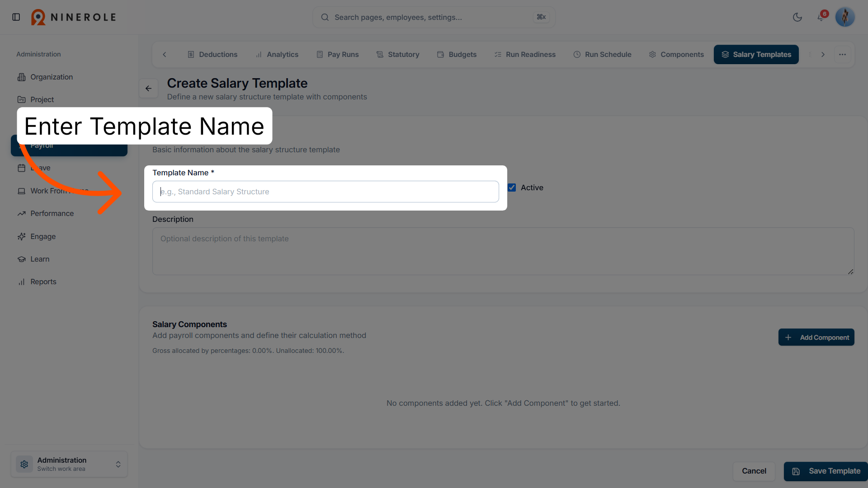
Task: Uncheck the Active checkbox
Action: pyautogui.click(x=512, y=188)
